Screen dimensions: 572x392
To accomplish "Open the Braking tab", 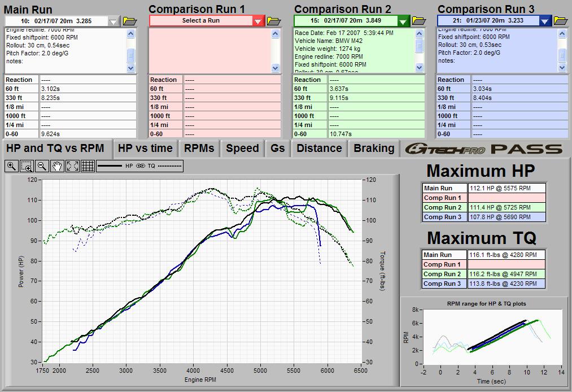I will 373,149.
